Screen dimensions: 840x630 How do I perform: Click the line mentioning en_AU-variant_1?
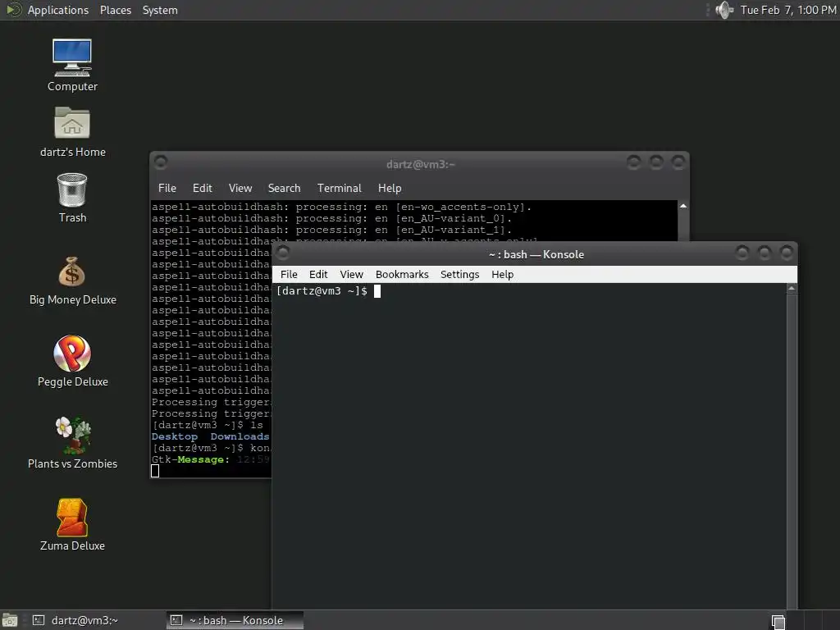click(x=331, y=230)
